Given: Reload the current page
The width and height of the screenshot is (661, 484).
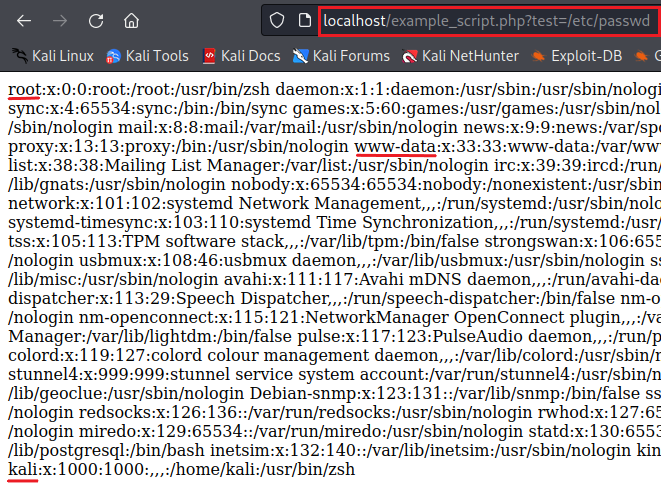Looking at the screenshot, I should (x=96, y=20).
